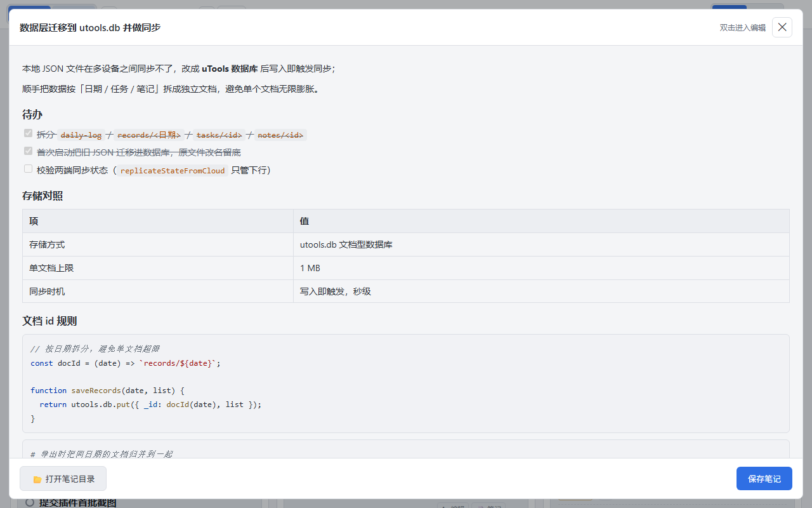Click the 项 table header
812x508 pixels.
point(158,221)
